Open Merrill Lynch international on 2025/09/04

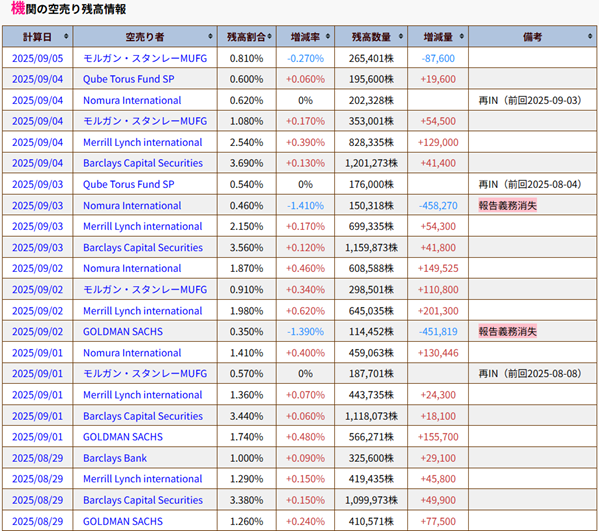pyautogui.click(x=142, y=142)
